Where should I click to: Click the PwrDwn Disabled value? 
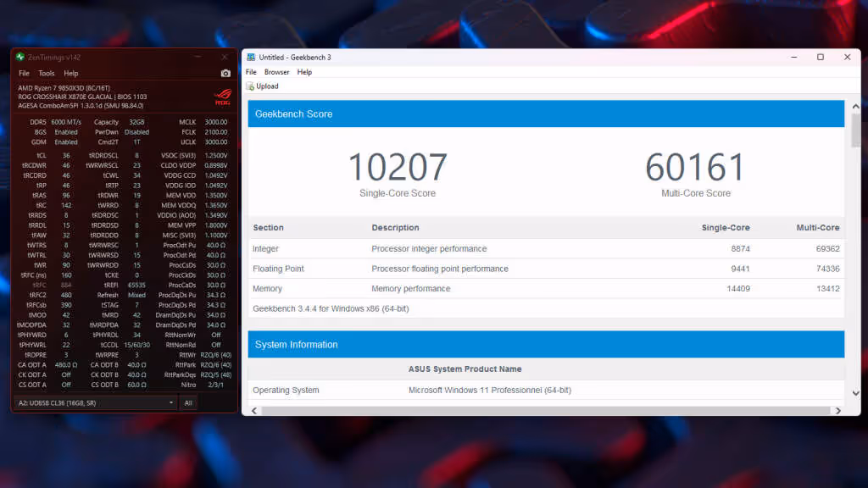coord(136,132)
